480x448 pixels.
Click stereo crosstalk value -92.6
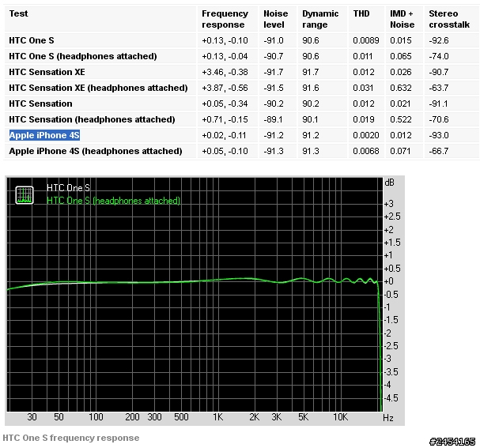click(439, 40)
